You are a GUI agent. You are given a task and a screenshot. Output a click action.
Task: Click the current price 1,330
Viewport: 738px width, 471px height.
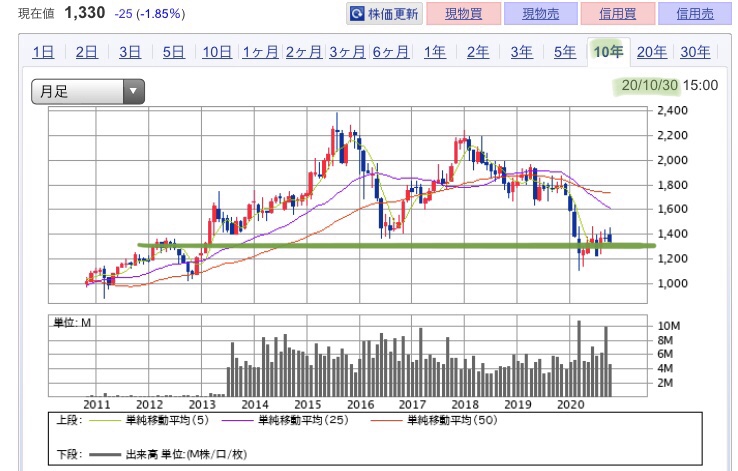pyautogui.click(x=85, y=13)
